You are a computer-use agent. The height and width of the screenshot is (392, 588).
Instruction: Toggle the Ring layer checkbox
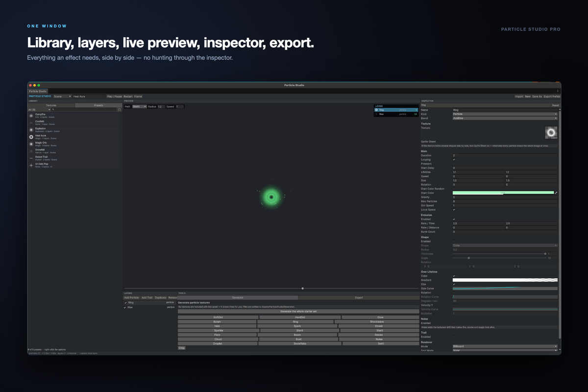click(125, 303)
